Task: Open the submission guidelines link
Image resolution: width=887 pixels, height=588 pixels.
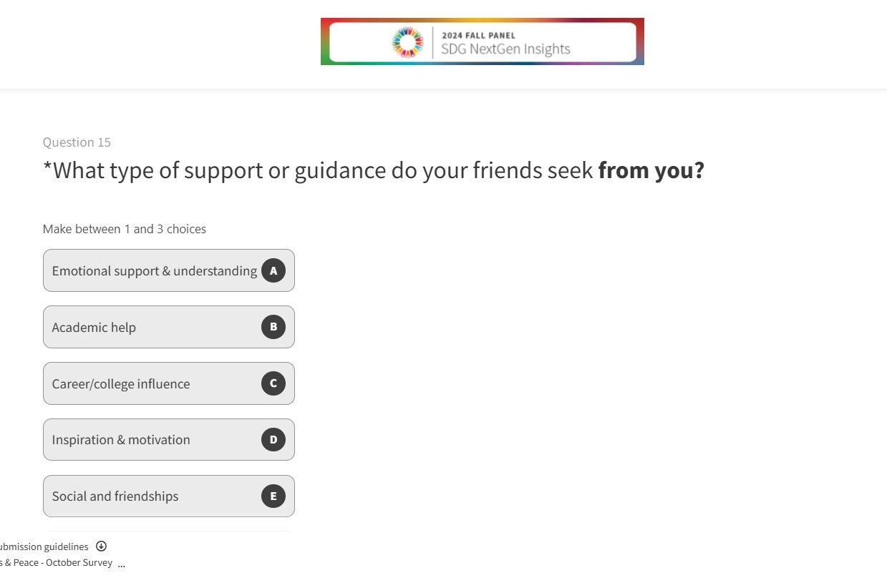Action: pos(44,547)
